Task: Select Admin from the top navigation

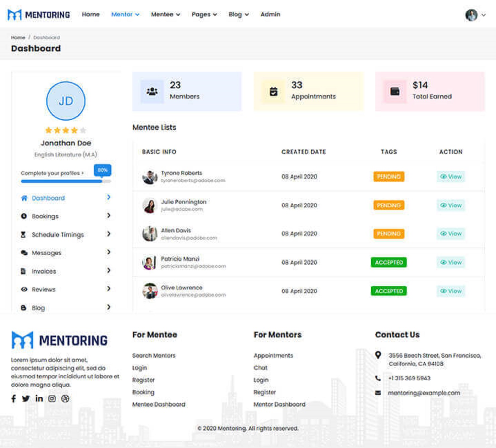Action: point(270,14)
